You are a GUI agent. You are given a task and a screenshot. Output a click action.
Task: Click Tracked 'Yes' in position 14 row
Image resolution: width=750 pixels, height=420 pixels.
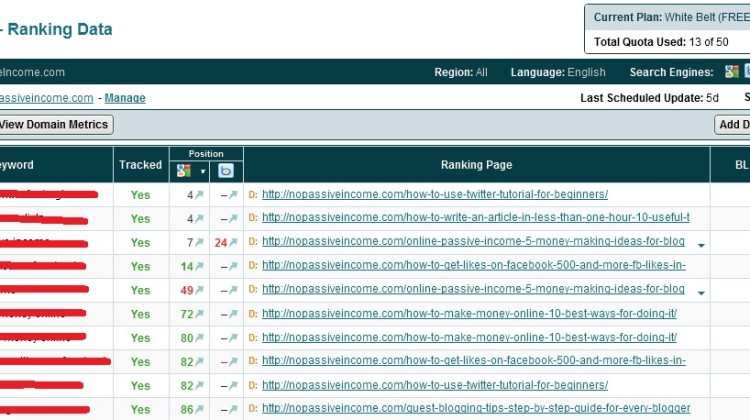click(141, 266)
